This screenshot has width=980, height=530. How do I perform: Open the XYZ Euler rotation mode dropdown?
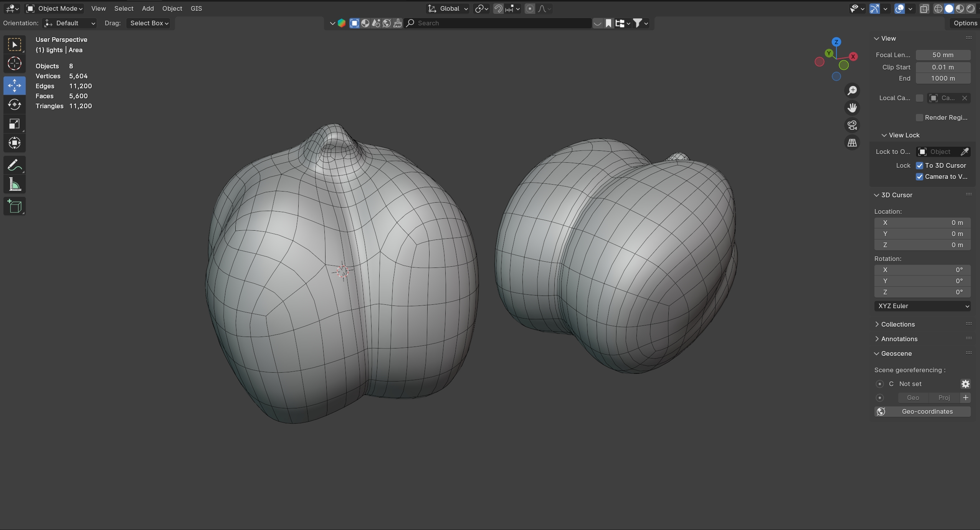922,306
